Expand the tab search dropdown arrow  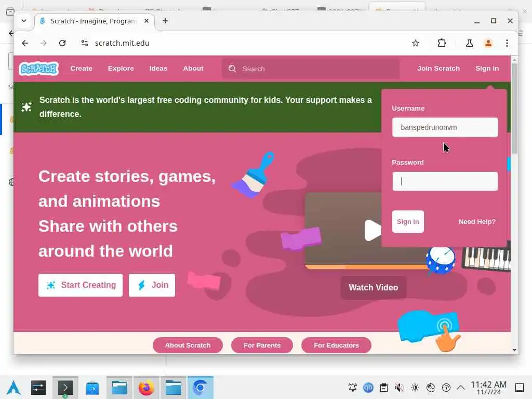[x=24, y=21]
